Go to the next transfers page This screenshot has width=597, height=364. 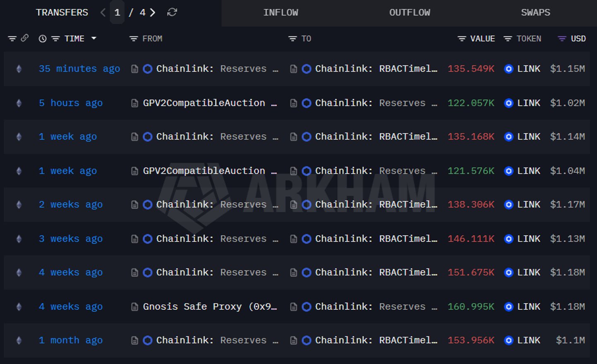[153, 12]
